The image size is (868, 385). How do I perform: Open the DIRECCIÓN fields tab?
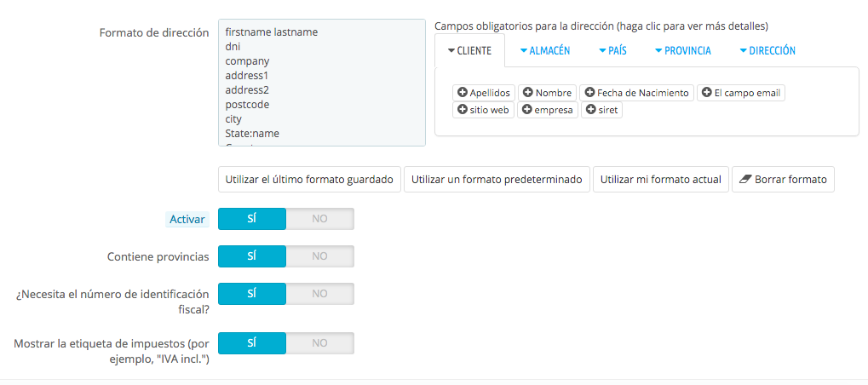tap(767, 51)
